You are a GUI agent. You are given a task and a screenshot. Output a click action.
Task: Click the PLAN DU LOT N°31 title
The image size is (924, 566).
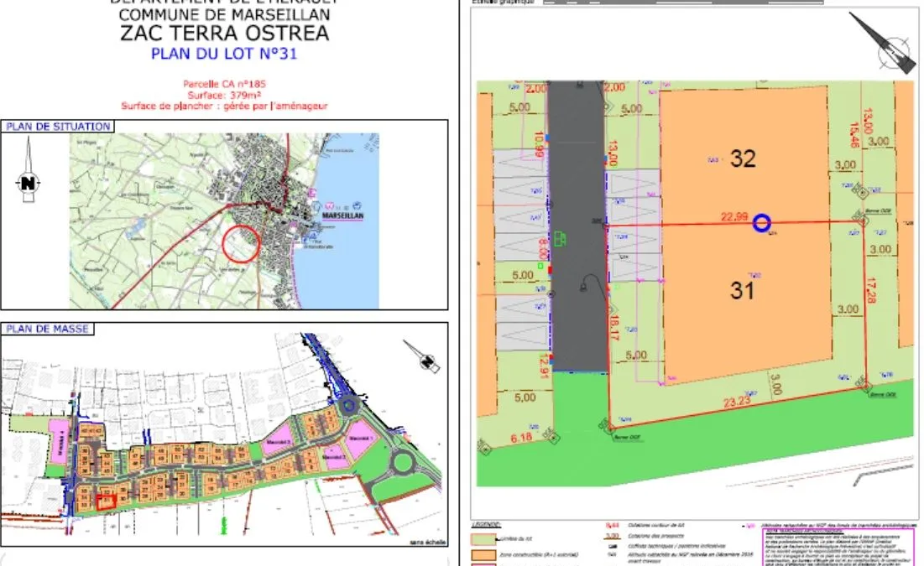point(224,54)
